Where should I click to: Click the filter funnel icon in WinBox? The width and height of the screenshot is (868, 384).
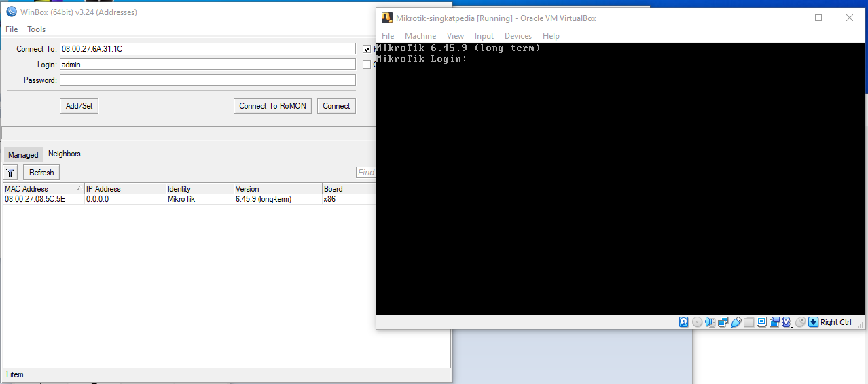10,173
